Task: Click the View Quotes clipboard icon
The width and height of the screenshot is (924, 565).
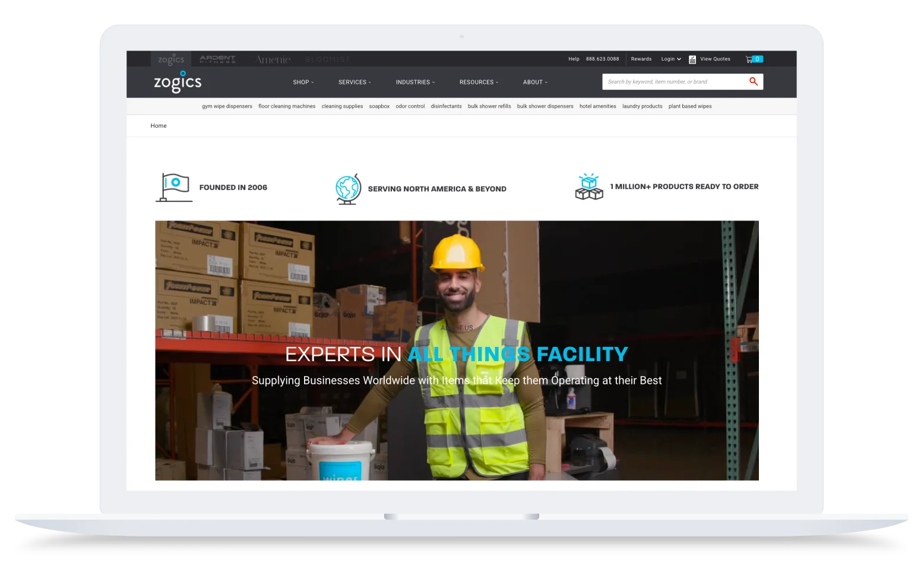Action: 692,59
